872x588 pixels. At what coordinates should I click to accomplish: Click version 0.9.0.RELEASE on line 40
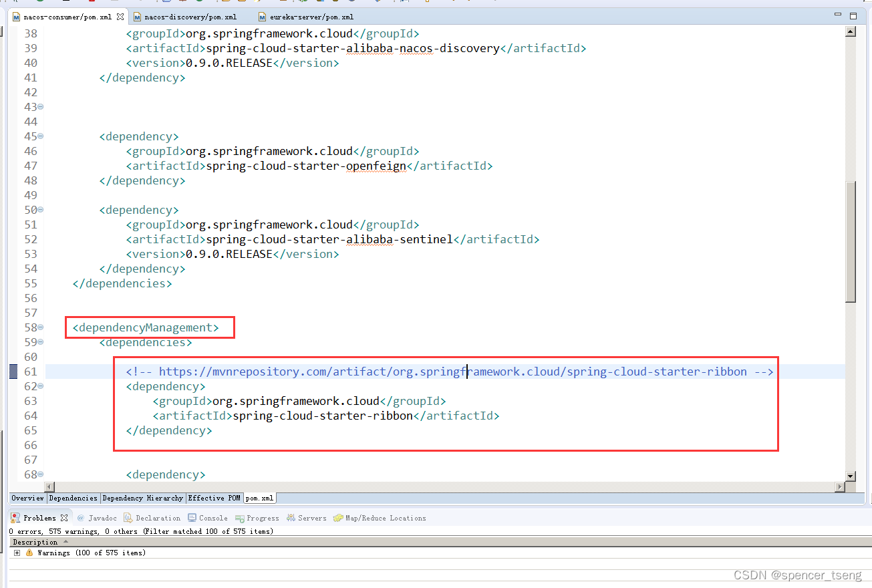pos(229,63)
